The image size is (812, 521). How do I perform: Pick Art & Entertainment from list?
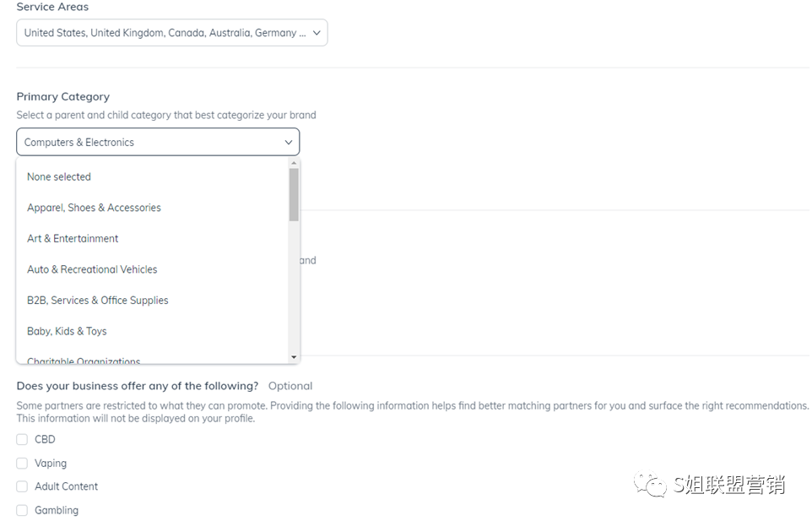tap(73, 239)
